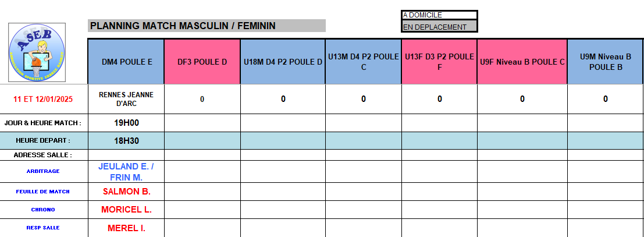This screenshot has width=644, height=237.
Task: Select the red date cell 11 ET 12/01/2025
Action: (43, 99)
